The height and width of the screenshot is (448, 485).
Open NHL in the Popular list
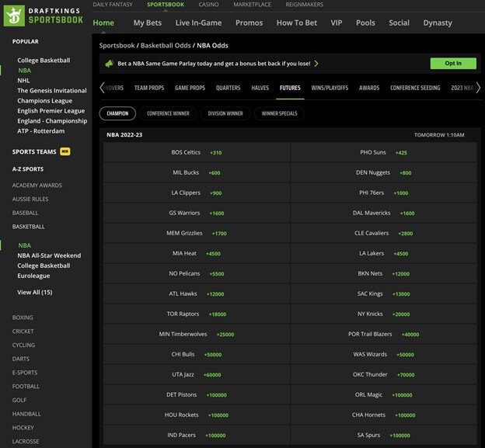[23, 81]
